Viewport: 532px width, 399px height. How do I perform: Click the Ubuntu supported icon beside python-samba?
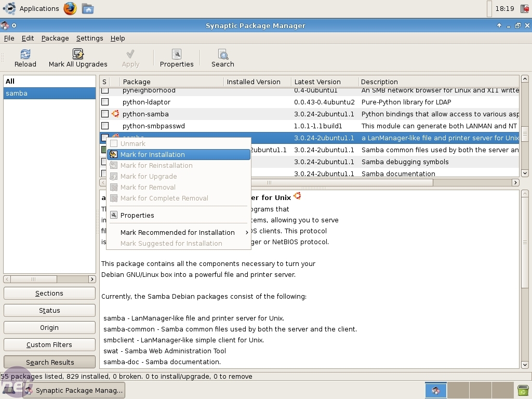(115, 114)
